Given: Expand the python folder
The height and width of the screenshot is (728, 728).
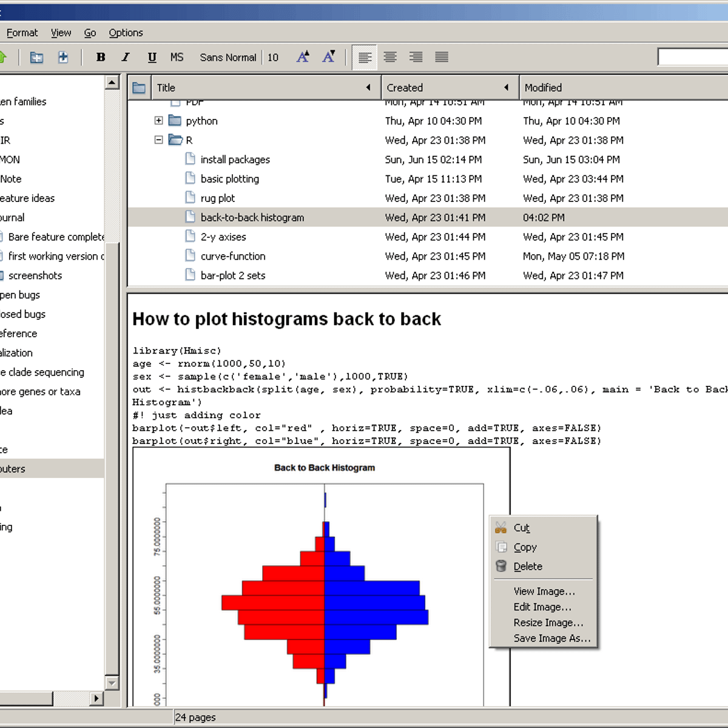Looking at the screenshot, I should (158, 121).
